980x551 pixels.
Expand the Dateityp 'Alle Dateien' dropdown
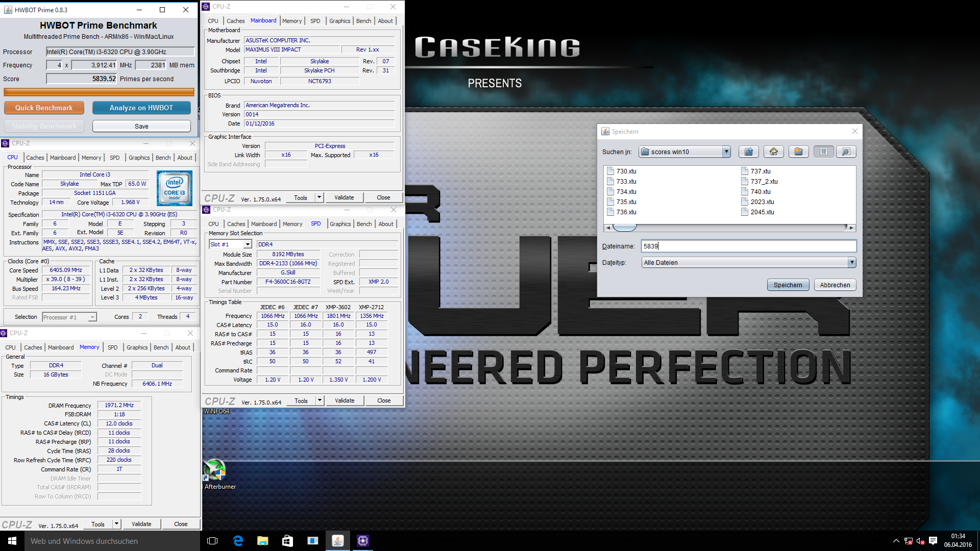point(852,262)
